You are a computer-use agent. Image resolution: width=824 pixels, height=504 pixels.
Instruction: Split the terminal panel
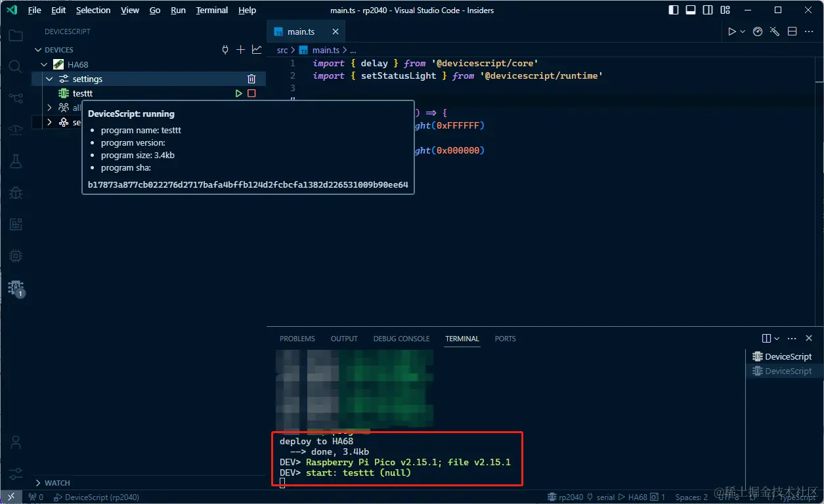(766, 339)
